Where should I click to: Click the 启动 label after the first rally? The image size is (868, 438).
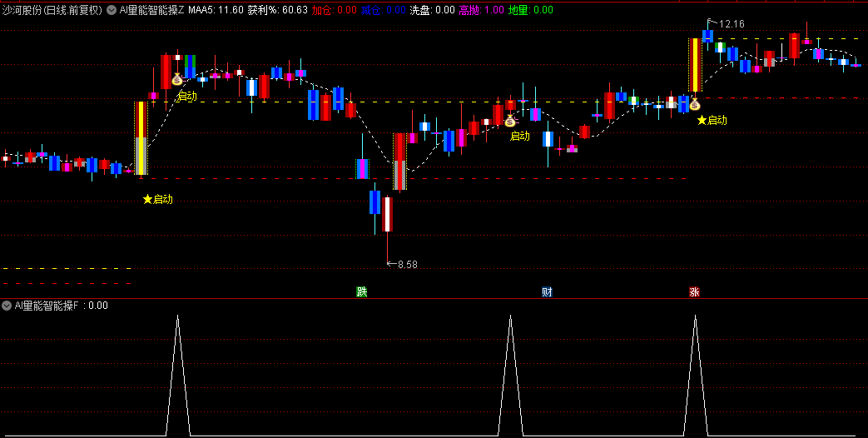(x=186, y=97)
